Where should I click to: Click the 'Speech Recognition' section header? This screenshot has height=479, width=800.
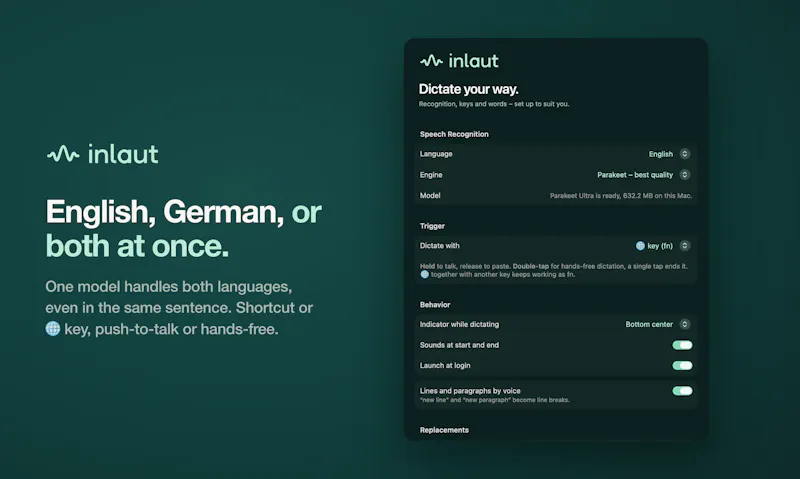coord(454,134)
